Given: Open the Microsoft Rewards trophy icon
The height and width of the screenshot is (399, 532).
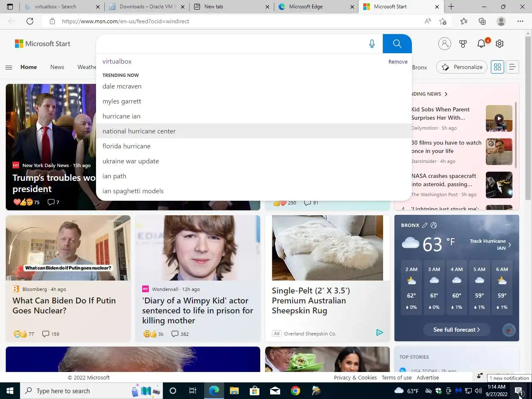Looking at the screenshot, I should pyautogui.click(x=463, y=44).
